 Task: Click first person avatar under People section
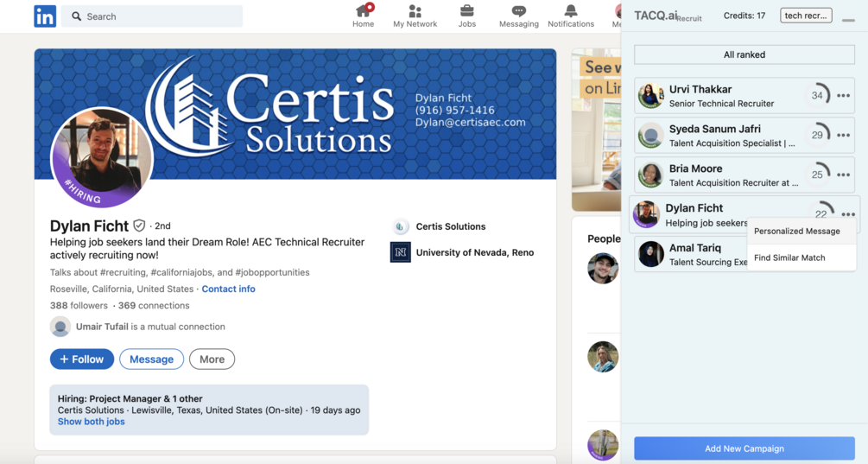point(603,268)
